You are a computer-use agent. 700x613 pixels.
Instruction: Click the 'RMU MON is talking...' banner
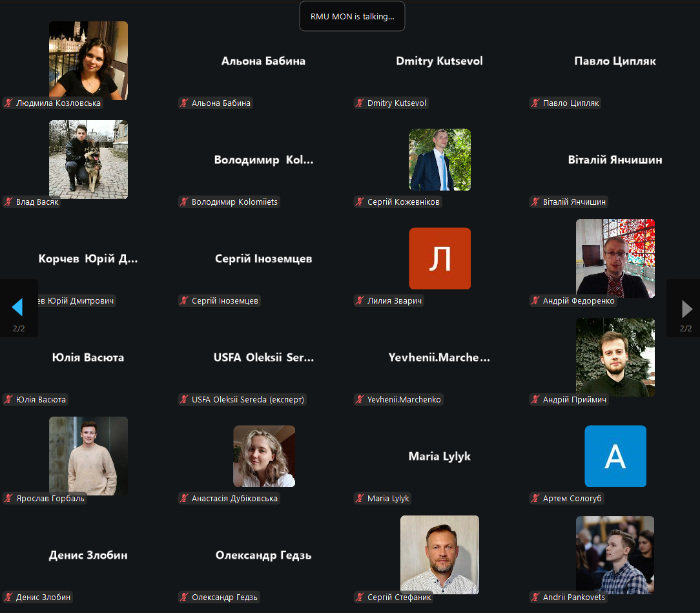(352, 17)
